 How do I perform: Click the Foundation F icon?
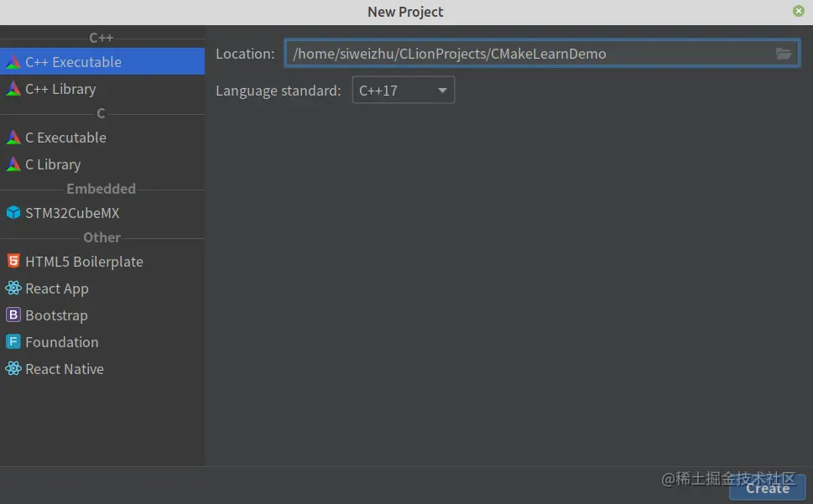coord(13,342)
